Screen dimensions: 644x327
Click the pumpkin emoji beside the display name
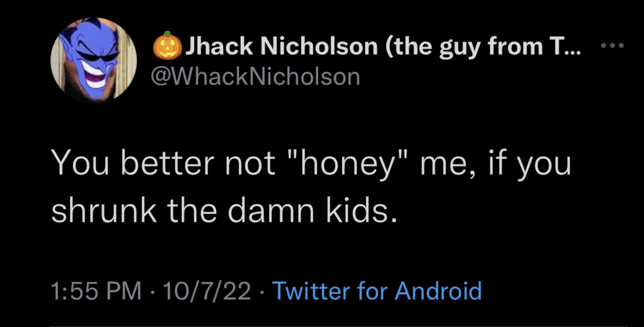(167, 46)
